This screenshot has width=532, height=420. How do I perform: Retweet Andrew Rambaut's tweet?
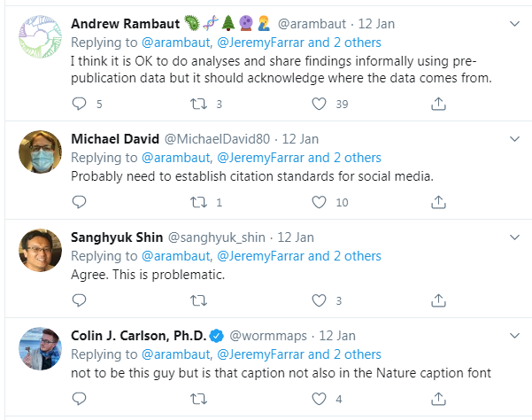coord(199,105)
